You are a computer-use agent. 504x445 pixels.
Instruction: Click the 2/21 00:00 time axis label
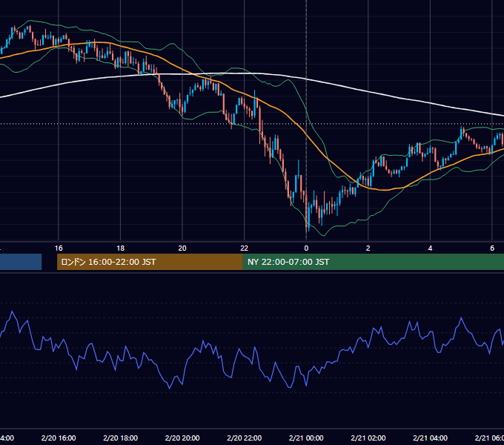click(x=306, y=438)
